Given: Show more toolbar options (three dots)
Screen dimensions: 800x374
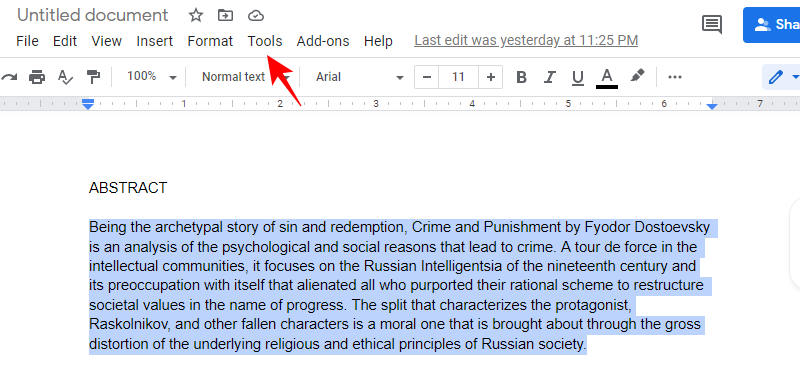Looking at the screenshot, I should coord(674,77).
